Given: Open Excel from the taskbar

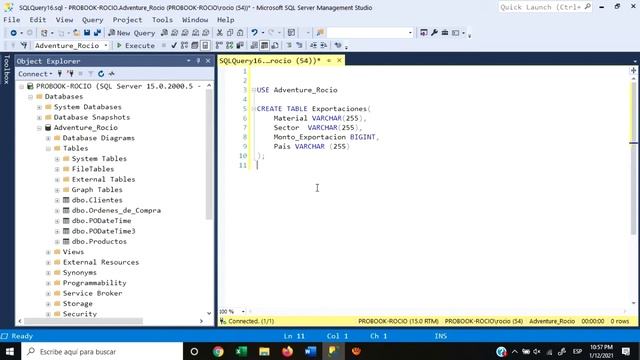Looking at the screenshot, I should (241, 351).
